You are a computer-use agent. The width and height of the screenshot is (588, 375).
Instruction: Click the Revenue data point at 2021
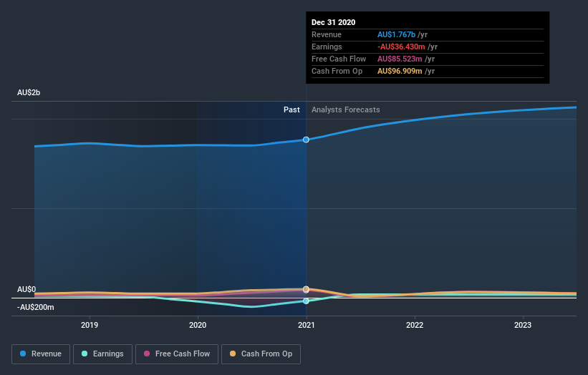coord(306,140)
